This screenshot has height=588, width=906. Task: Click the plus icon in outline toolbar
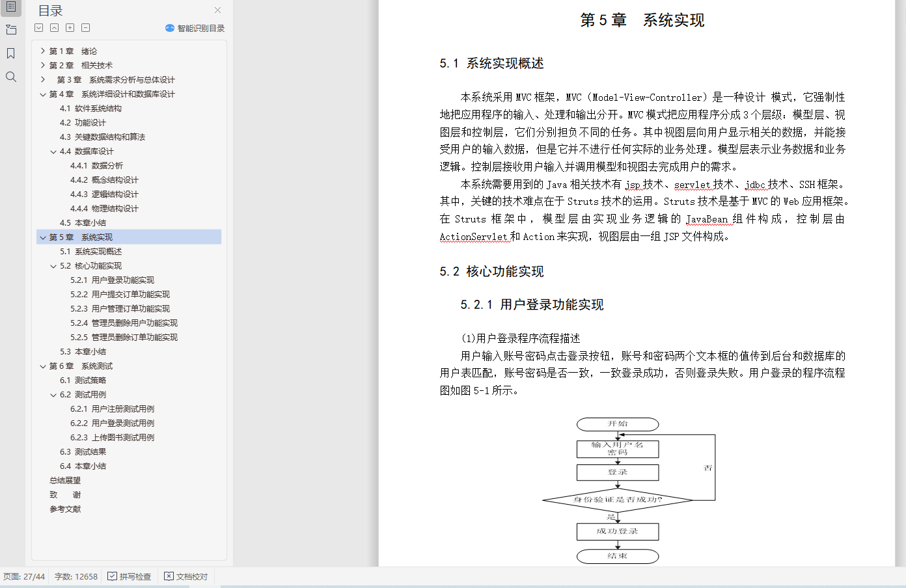pyautogui.click(x=70, y=28)
